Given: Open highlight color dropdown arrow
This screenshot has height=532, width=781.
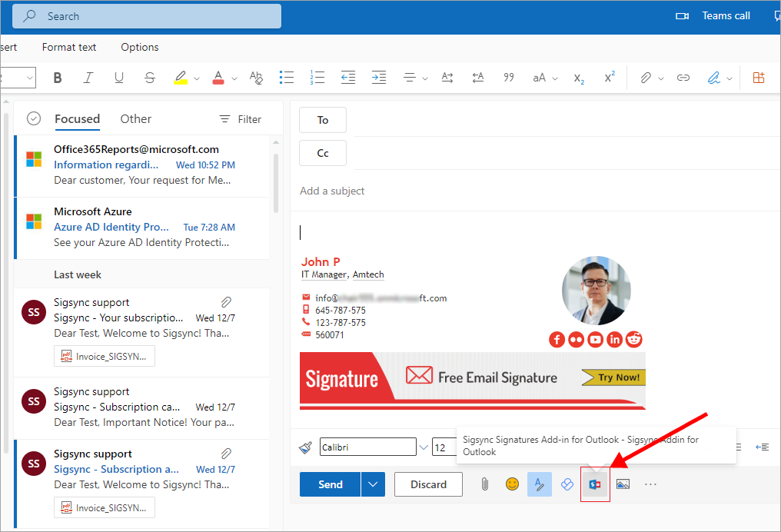Looking at the screenshot, I should click(x=197, y=78).
